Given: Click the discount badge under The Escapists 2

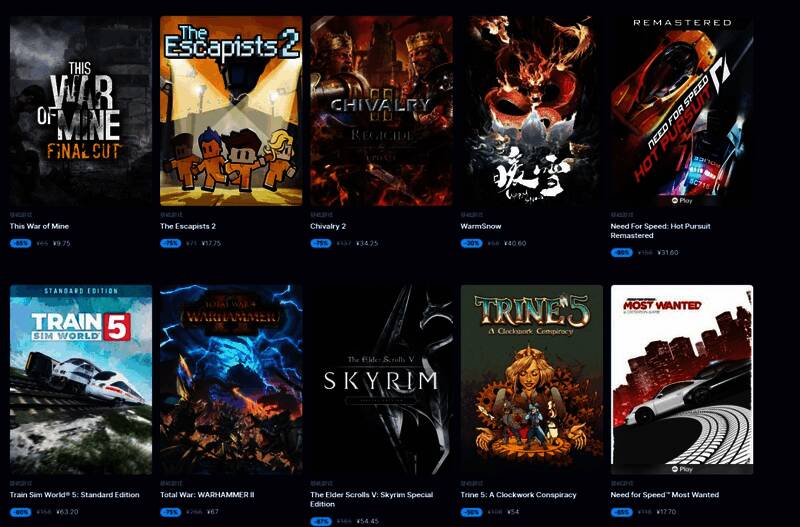Looking at the screenshot, I should tap(170, 243).
